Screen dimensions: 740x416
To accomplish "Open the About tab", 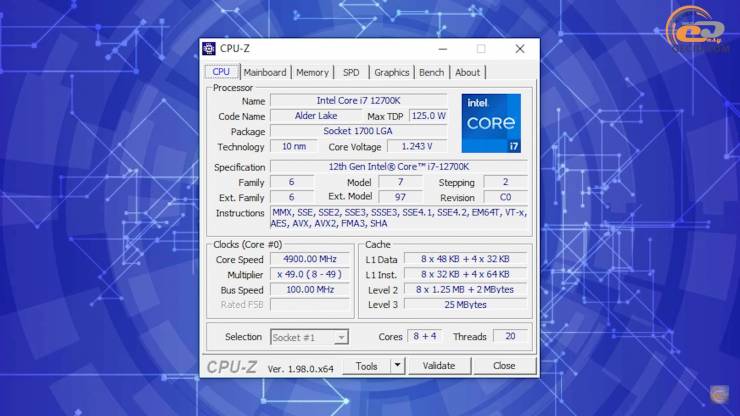I will (x=467, y=73).
